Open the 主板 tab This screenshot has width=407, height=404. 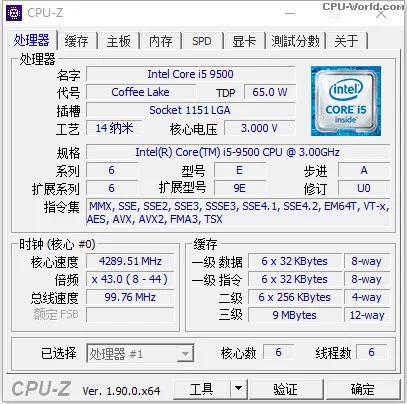pos(119,41)
